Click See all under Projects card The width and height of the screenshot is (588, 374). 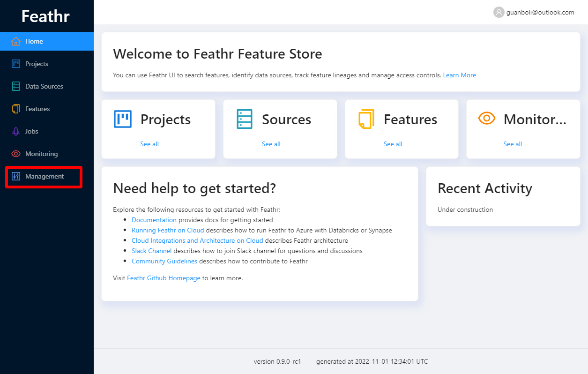(x=149, y=144)
